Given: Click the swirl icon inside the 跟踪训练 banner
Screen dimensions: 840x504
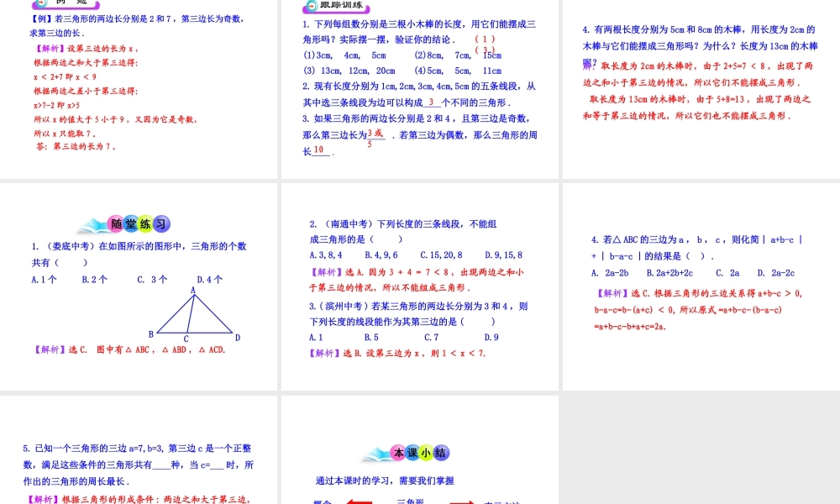Looking at the screenshot, I should (x=311, y=7).
